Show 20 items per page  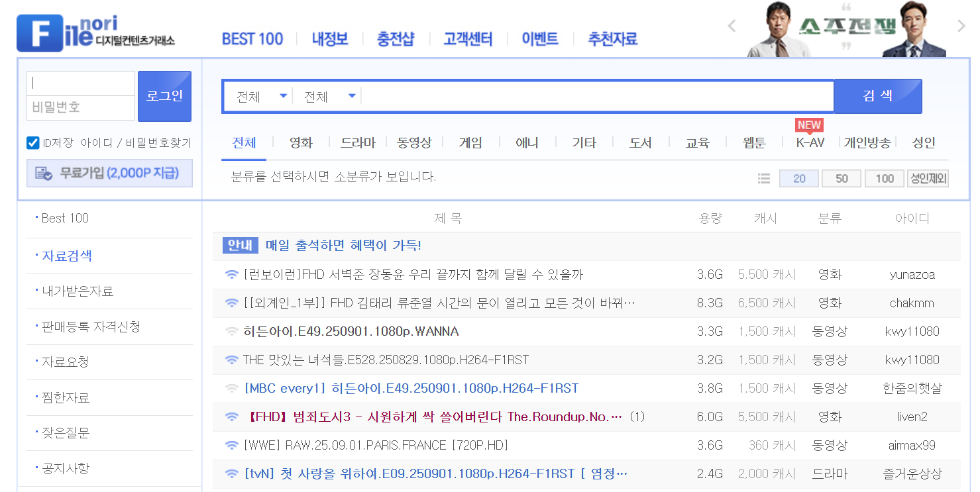799,179
